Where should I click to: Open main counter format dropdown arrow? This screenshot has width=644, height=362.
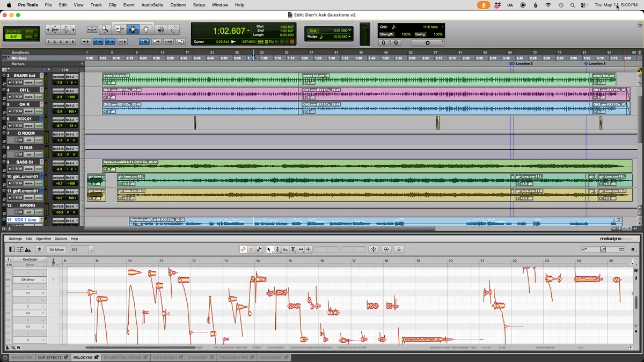248,31
